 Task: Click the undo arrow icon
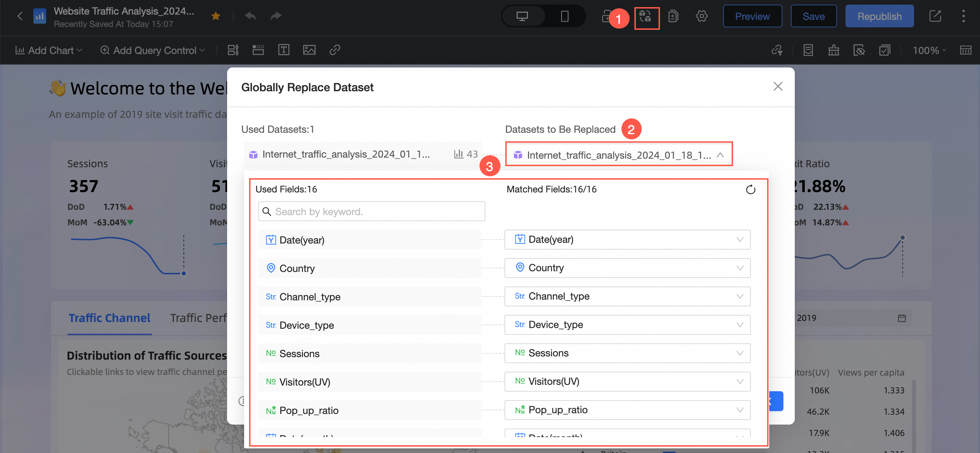point(250,16)
